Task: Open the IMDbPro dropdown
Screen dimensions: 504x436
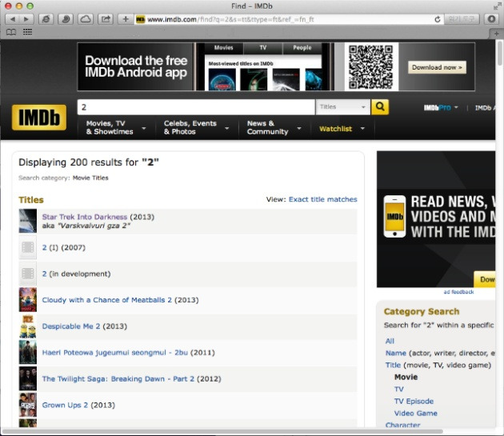Action: click(x=441, y=108)
